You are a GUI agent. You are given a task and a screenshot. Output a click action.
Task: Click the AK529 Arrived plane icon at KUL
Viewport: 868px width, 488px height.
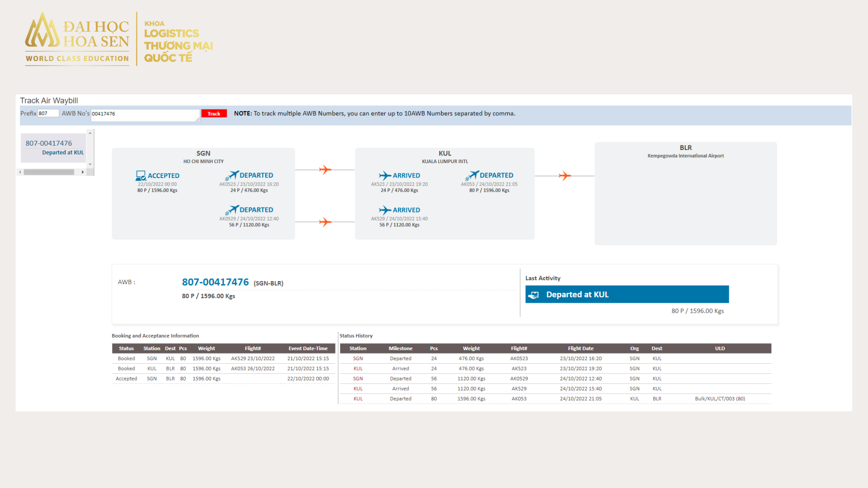coord(385,210)
